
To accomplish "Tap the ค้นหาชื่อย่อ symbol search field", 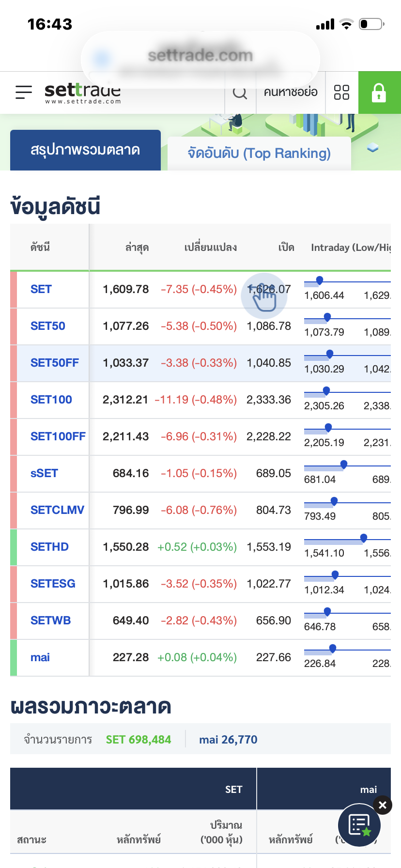I will click(291, 92).
